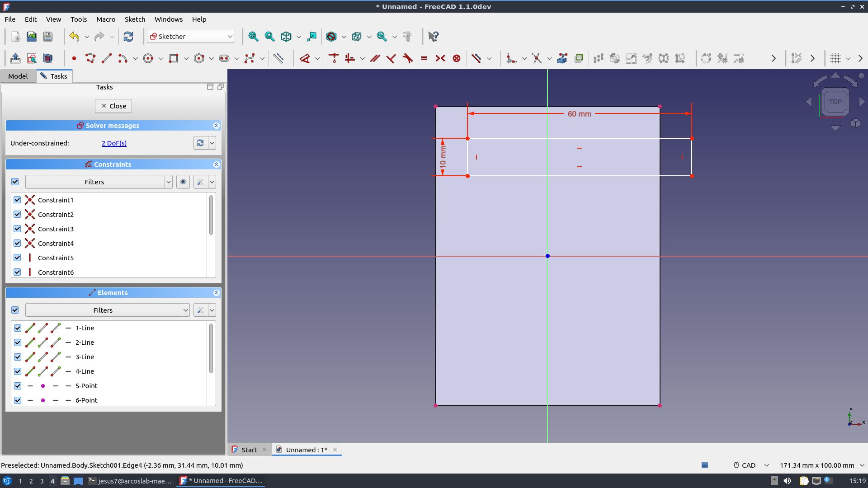This screenshot has width=868, height=488.
Task: Open the File menu
Action: tap(10, 19)
